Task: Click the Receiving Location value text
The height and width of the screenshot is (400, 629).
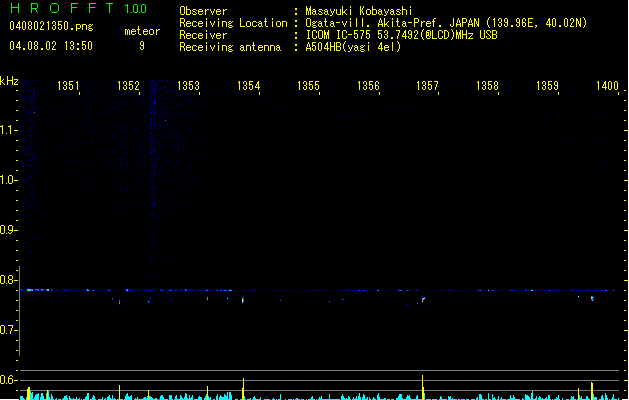Action: (446, 23)
